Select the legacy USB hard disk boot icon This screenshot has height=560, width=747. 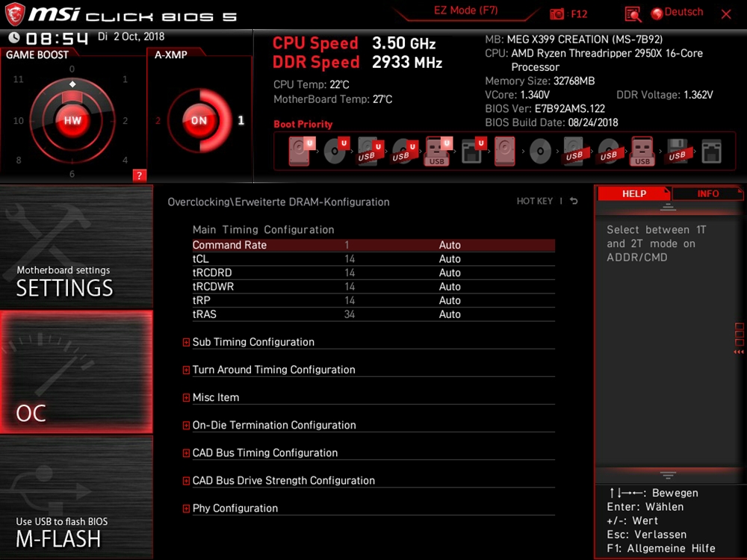tap(574, 151)
